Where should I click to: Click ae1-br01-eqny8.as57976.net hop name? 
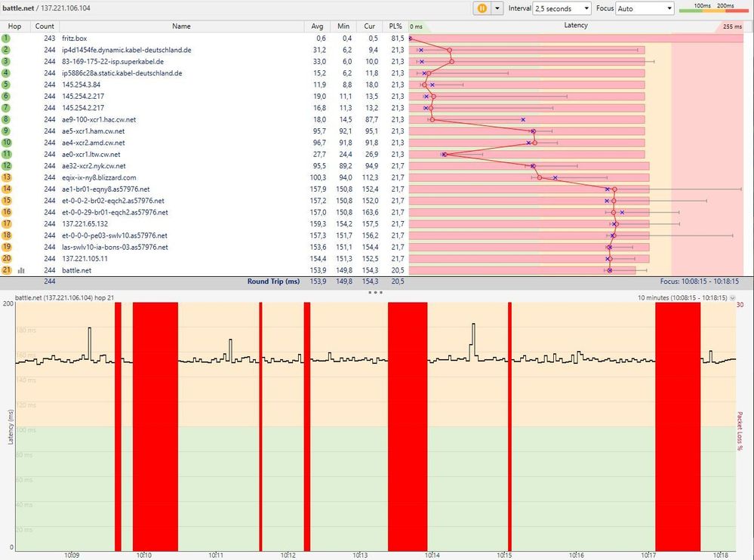[x=106, y=189]
